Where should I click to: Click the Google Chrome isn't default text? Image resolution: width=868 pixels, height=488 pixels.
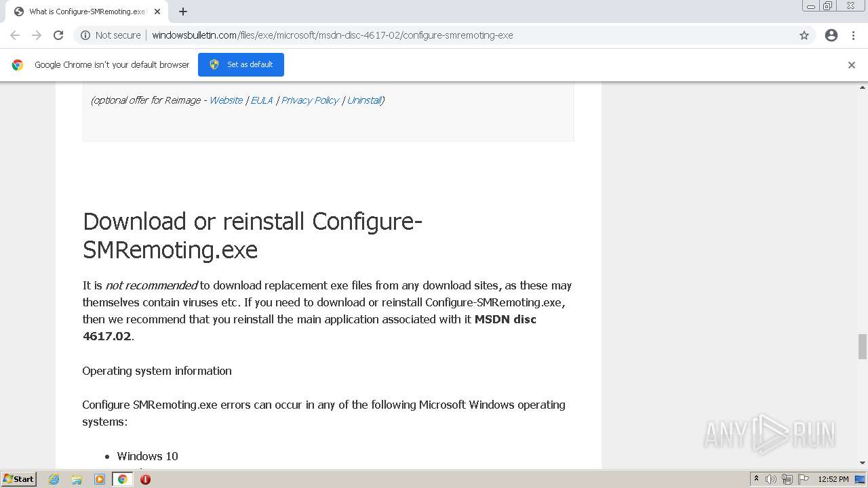[x=112, y=65]
